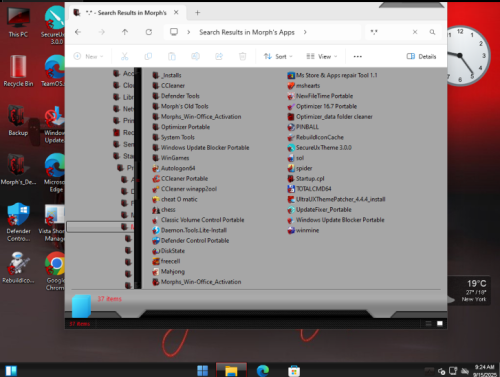The height and width of the screenshot is (377, 500).
Task: Open the View dropdown menu
Action: point(322,56)
